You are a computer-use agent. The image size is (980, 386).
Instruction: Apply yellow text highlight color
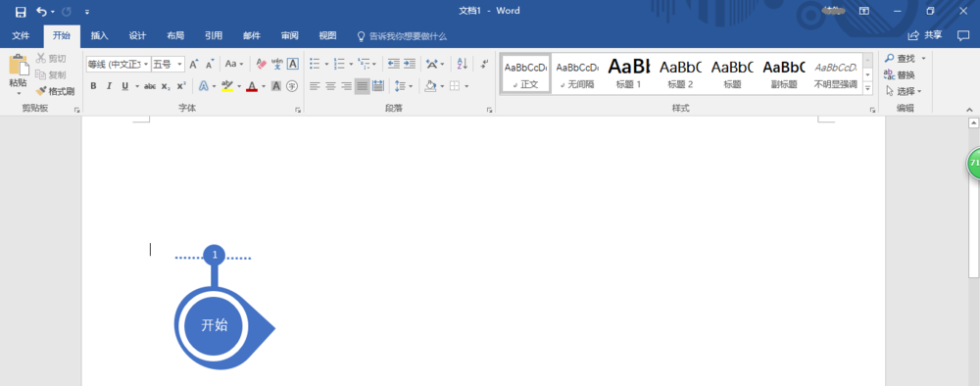coord(227,86)
